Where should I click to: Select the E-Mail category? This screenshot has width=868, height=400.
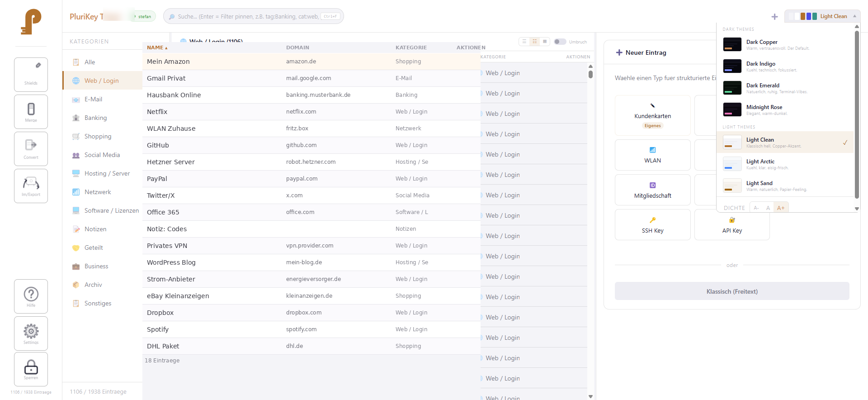pos(102,99)
